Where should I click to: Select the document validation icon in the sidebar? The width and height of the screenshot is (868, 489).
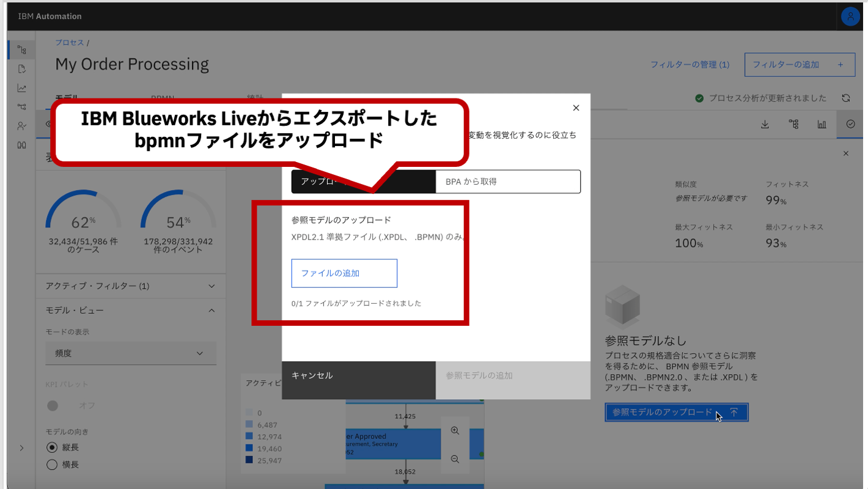pyautogui.click(x=21, y=69)
